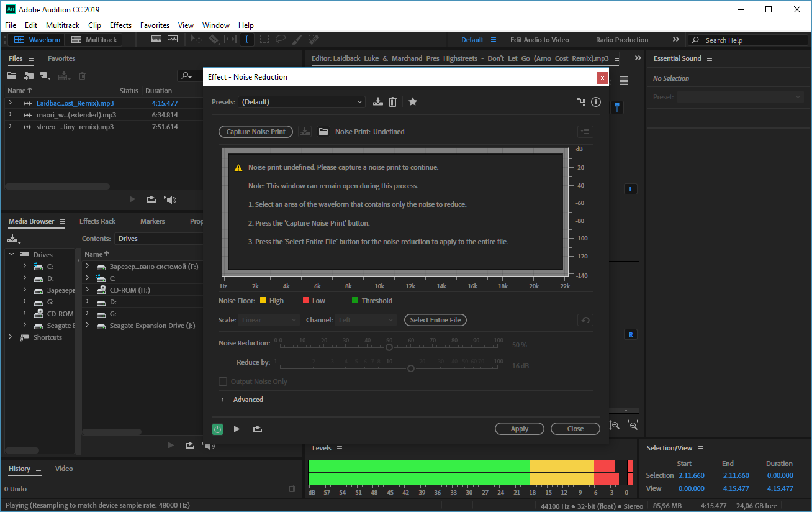Open the Scale dropdown

click(269, 320)
